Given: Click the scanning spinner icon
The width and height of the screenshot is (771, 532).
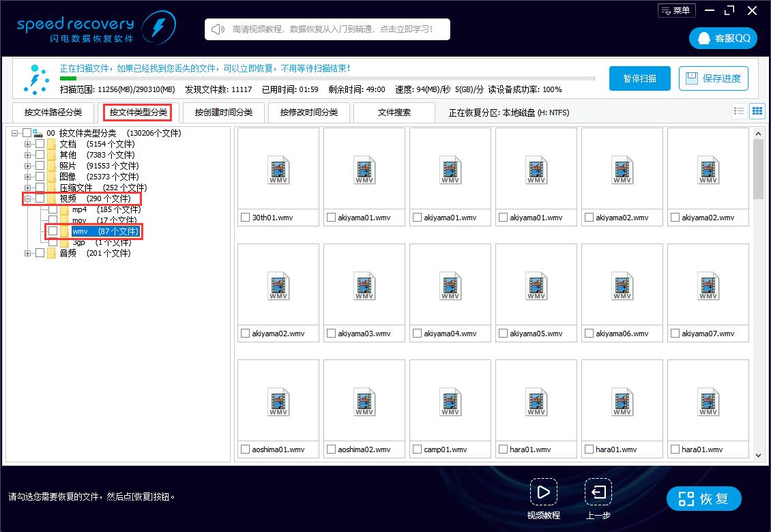Looking at the screenshot, I should 36,79.
